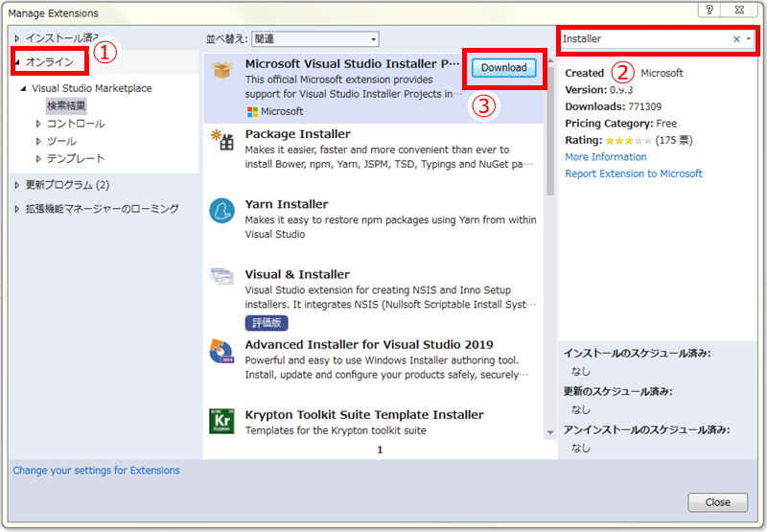Viewport: 767px width, 532px height.
Task: Click インストールのスケジュール済み heading
Action: (637, 353)
